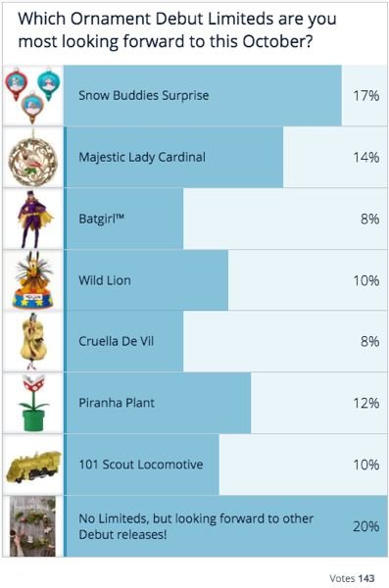Choose the Batgirl™ poll option
Image resolution: width=389 pixels, height=588 pixels.
(x=225, y=219)
